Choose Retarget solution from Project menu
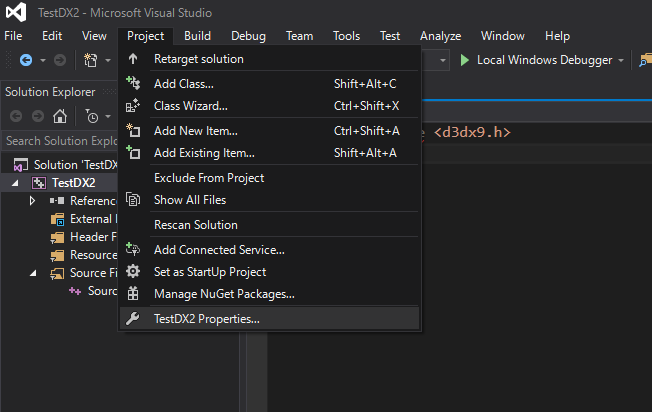 [269, 59]
